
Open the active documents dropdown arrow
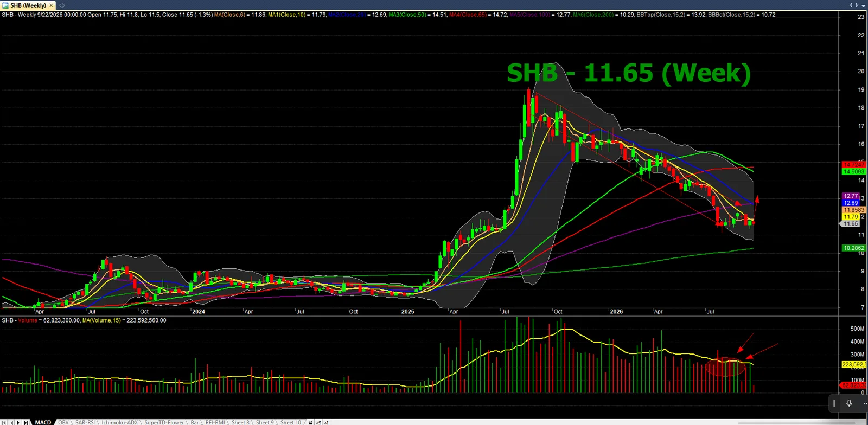click(x=863, y=5)
